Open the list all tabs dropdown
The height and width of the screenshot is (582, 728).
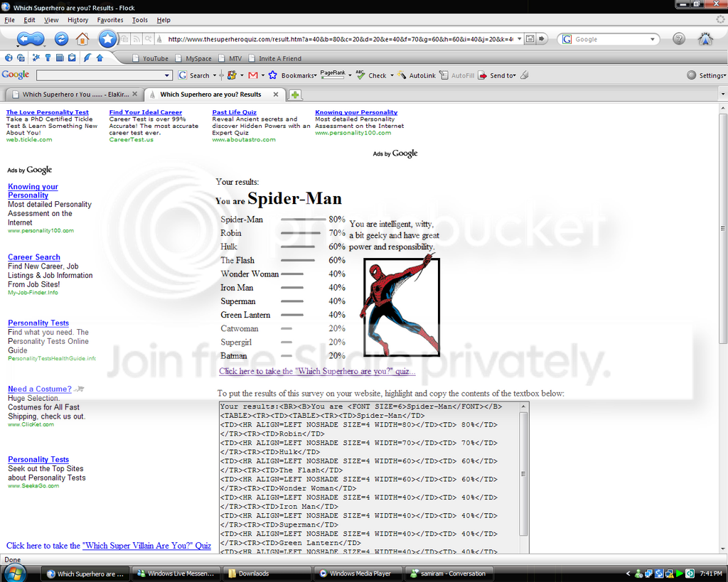coord(723,95)
